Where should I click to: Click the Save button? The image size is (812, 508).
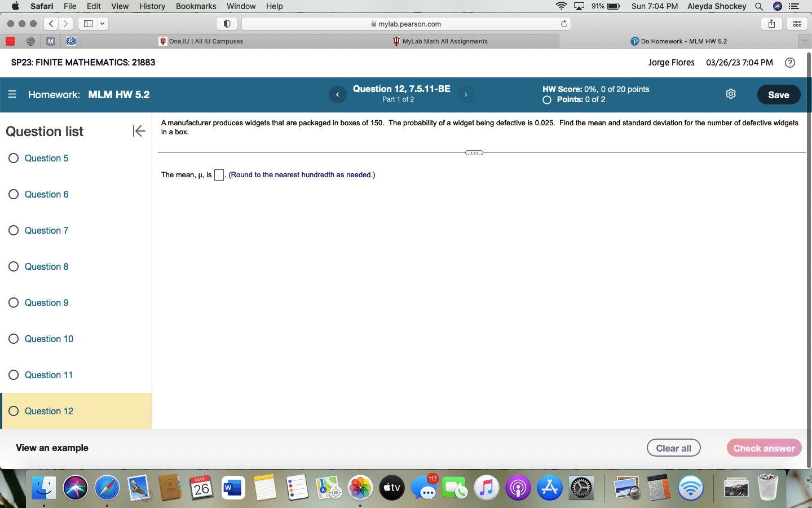tap(779, 95)
